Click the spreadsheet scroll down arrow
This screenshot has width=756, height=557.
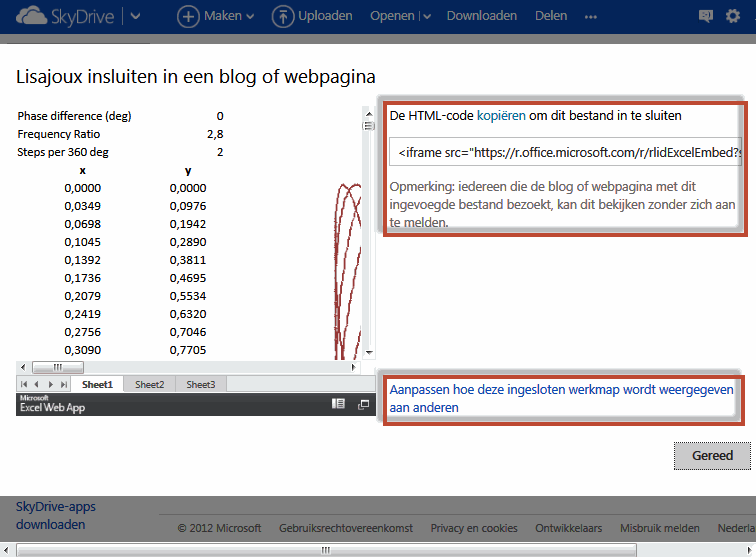[x=369, y=353]
